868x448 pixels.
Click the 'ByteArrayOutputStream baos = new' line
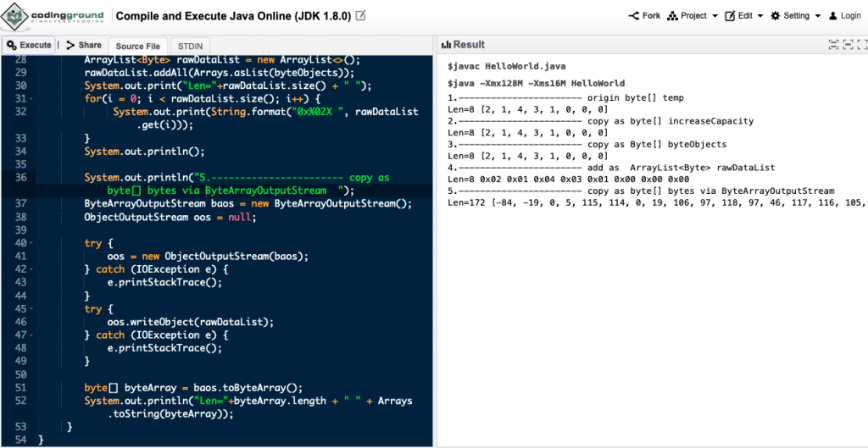click(x=248, y=203)
